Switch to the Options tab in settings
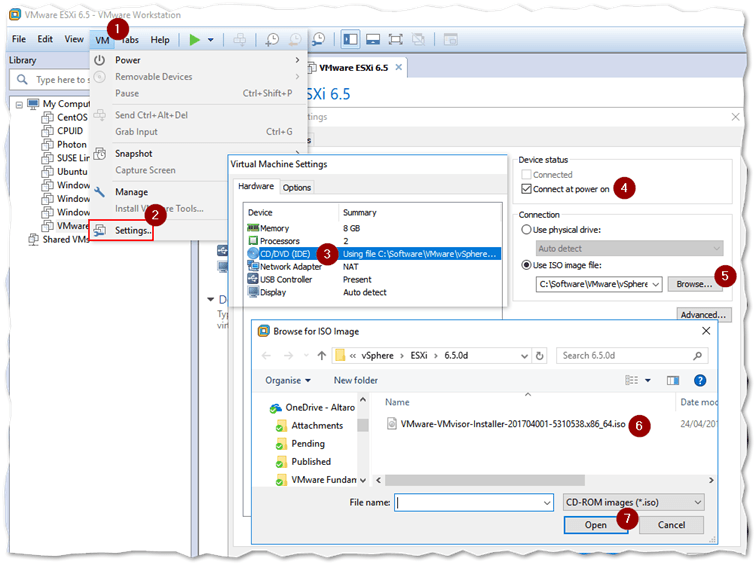 pyautogui.click(x=297, y=188)
